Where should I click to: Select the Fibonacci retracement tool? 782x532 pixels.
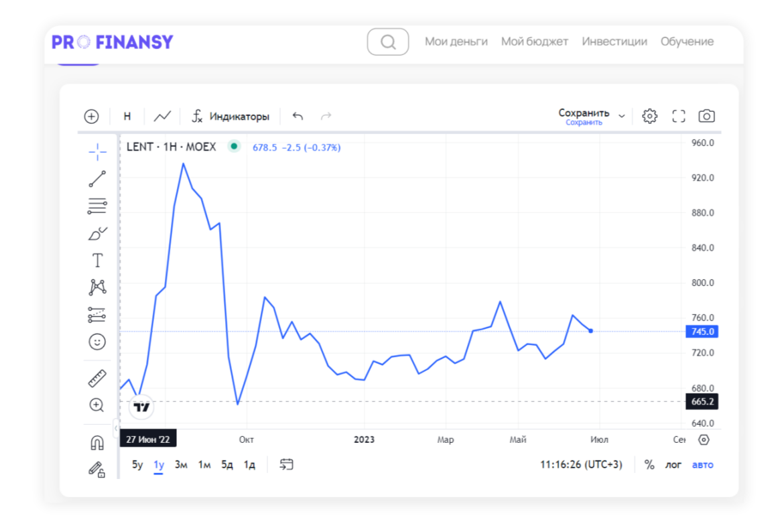(x=97, y=206)
